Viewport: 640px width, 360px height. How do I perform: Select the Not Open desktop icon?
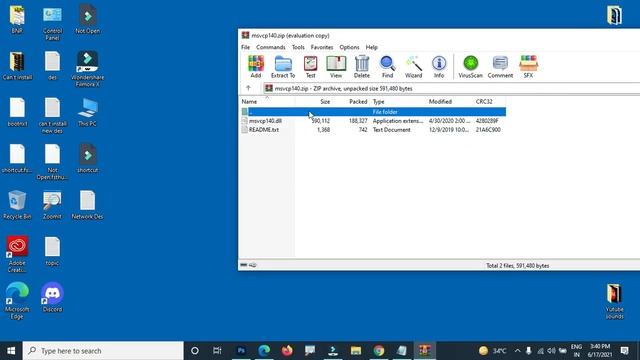point(87,19)
